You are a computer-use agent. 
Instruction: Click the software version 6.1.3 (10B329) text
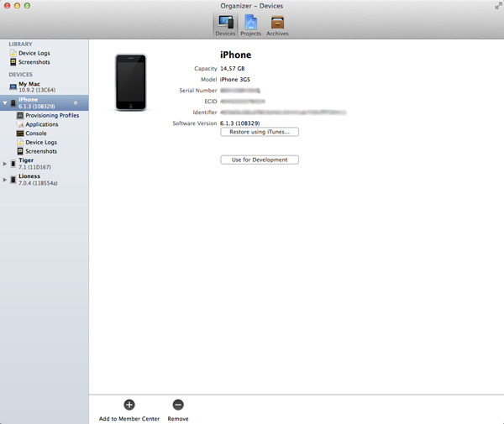coord(239,123)
